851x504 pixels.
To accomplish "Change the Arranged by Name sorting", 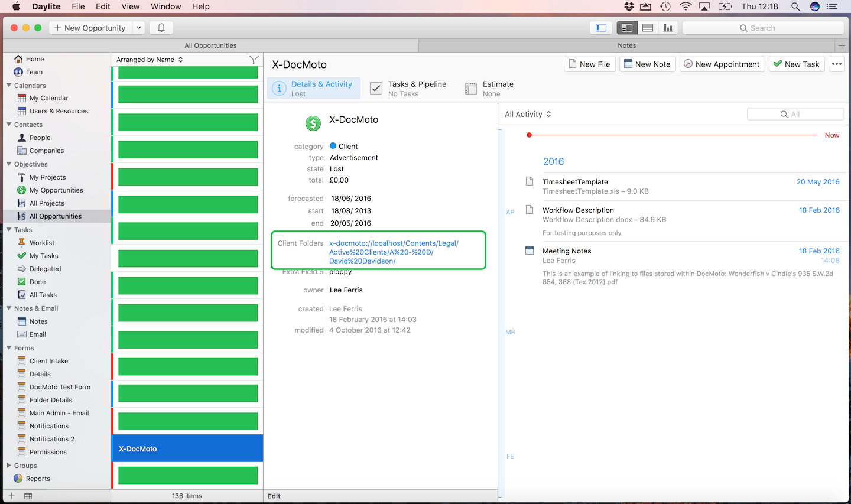I will click(x=150, y=60).
